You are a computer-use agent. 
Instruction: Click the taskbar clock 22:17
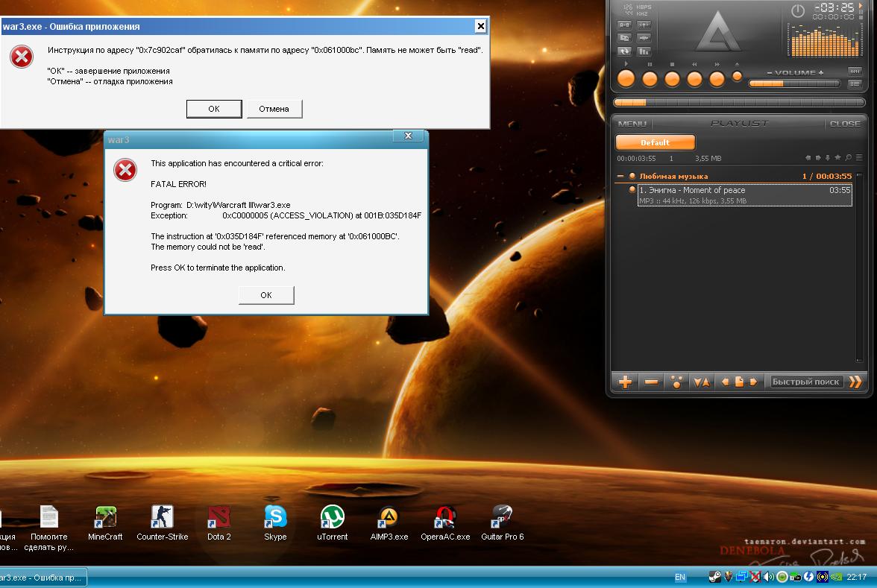click(x=856, y=577)
